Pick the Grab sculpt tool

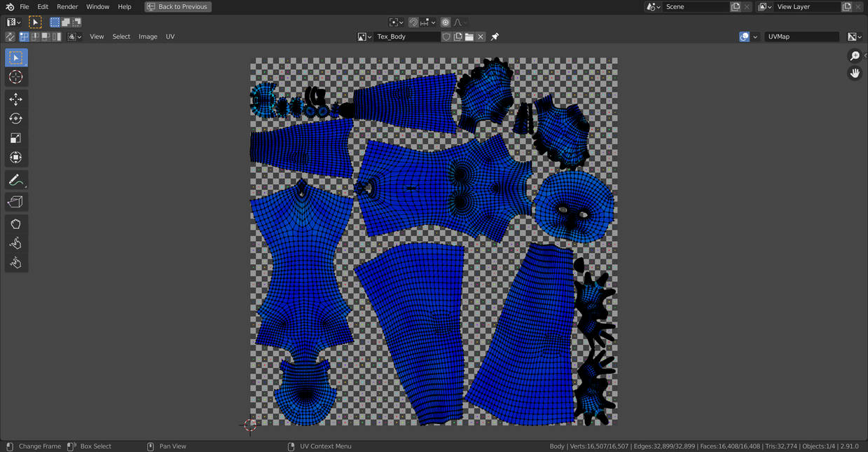point(15,224)
